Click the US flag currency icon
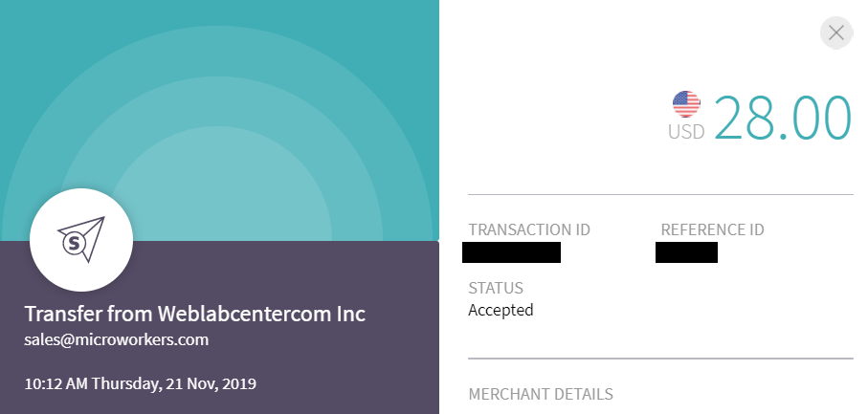 [686, 103]
